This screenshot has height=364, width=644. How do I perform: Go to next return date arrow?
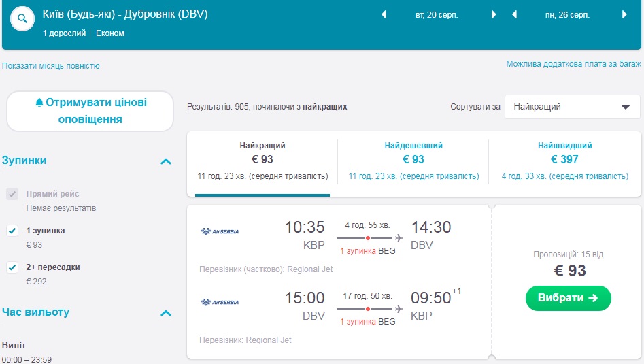coord(625,14)
